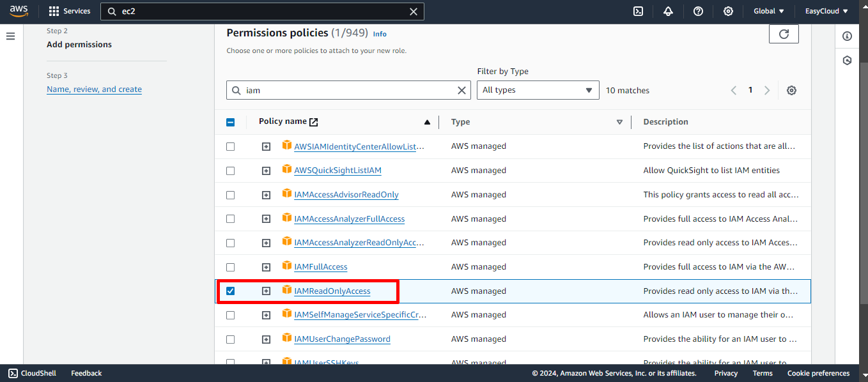Click the Description column header
Screen dimensions: 868x382
[x=665, y=122]
